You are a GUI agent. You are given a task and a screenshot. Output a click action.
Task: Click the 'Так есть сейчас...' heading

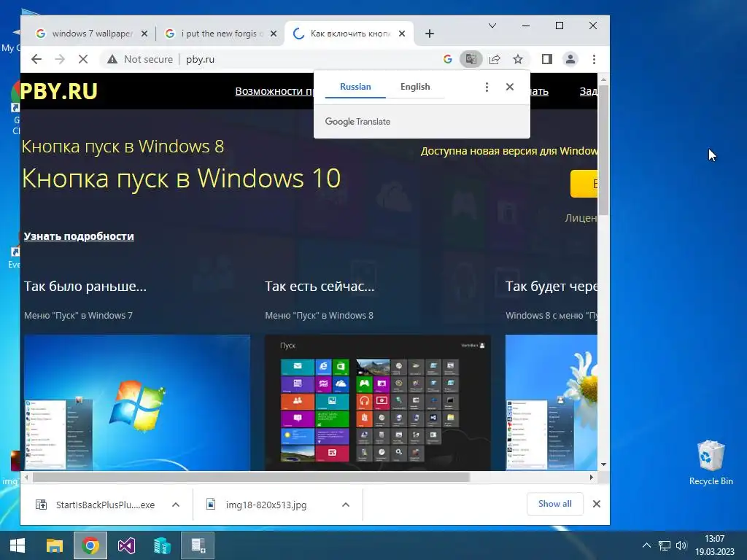pos(320,286)
